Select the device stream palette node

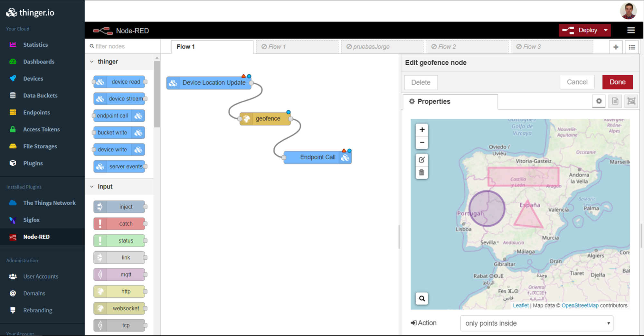[119, 99]
